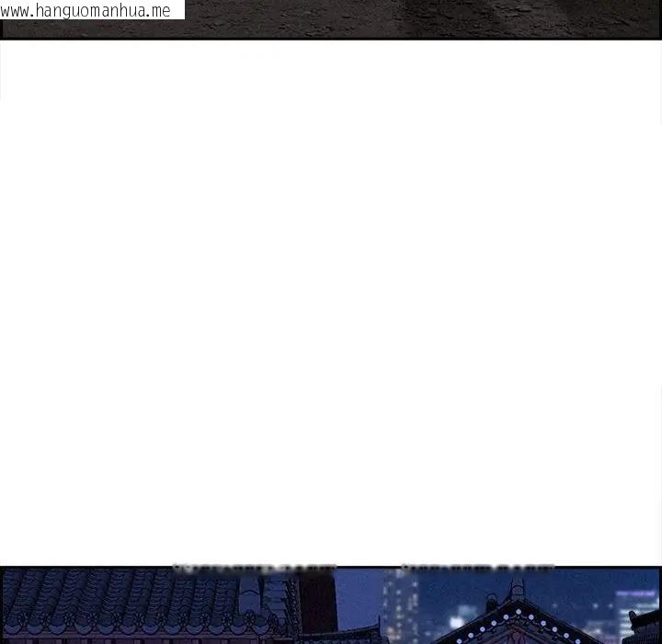Click the black bottom border of top panel
Viewport: 662px width, 644px height.
click(x=331, y=39)
